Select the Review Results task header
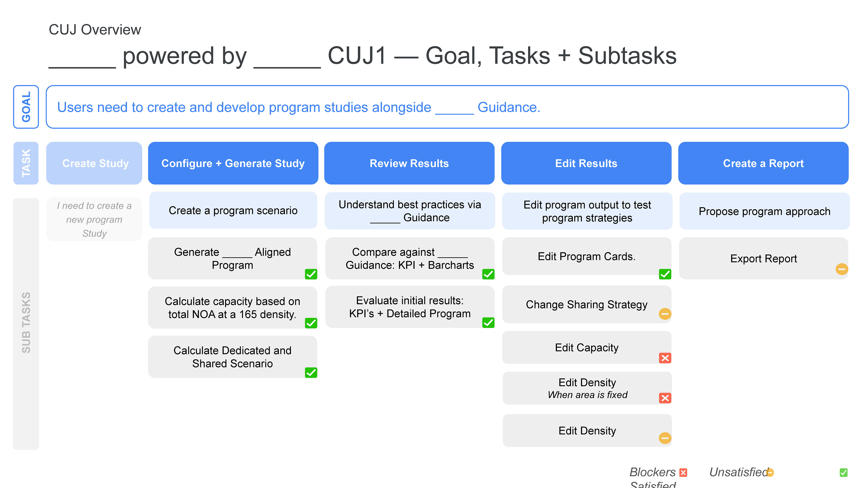 pyautogui.click(x=409, y=163)
